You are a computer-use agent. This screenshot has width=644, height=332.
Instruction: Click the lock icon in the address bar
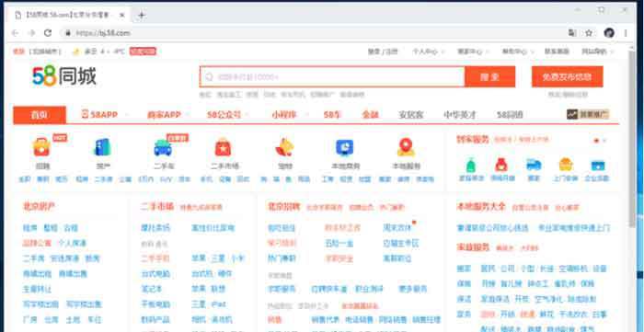click(68, 33)
